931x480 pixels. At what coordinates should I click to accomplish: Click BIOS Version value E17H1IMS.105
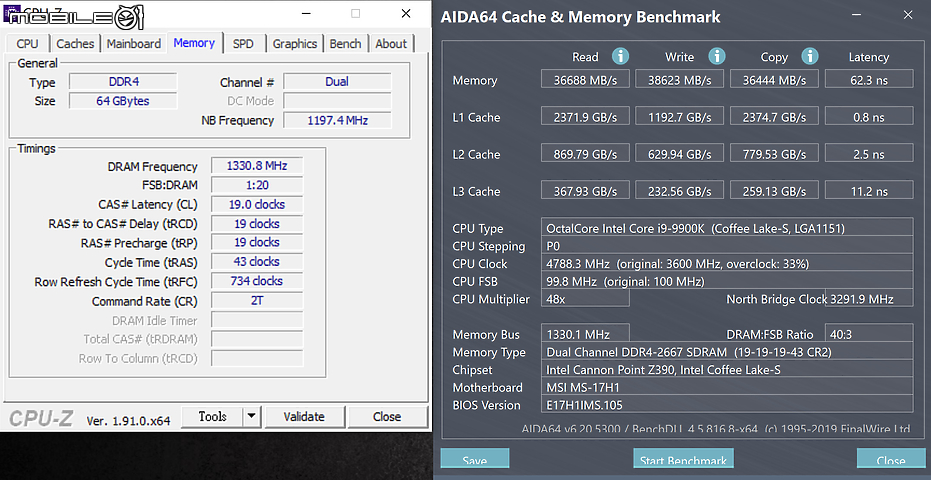click(x=727, y=405)
